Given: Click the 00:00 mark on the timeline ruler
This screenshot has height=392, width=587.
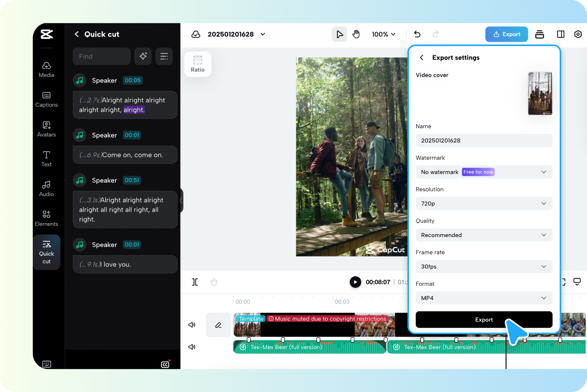Looking at the screenshot, I should point(243,302).
